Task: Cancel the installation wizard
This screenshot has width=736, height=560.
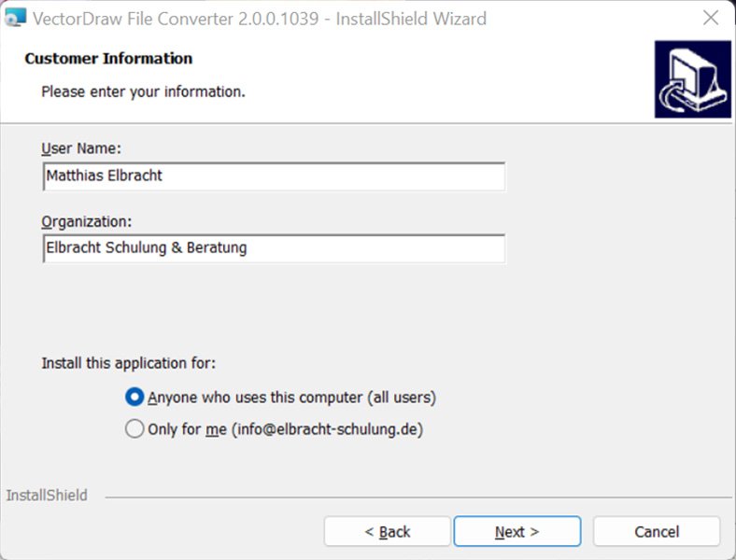Action: pyautogui.click(x=656, y=531)
